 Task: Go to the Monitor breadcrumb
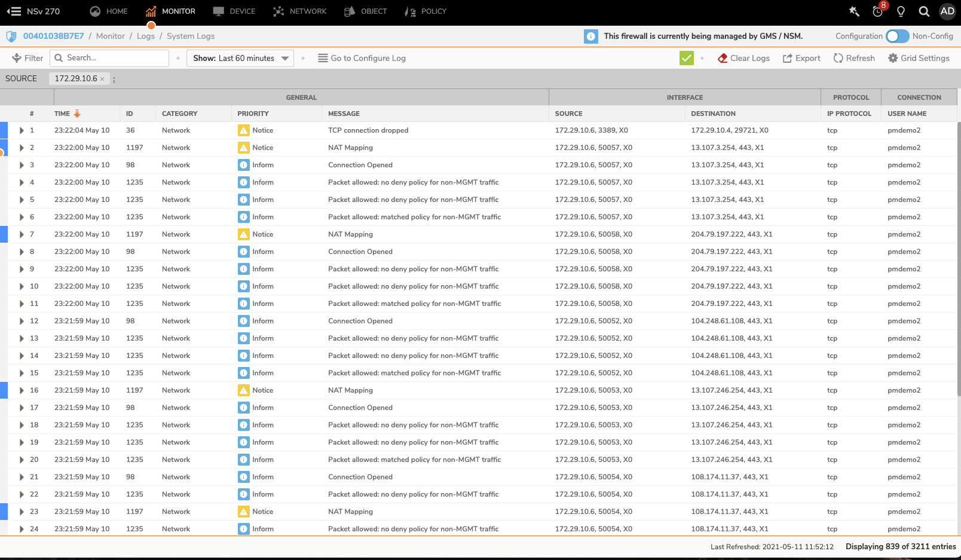tap(111, 36)
